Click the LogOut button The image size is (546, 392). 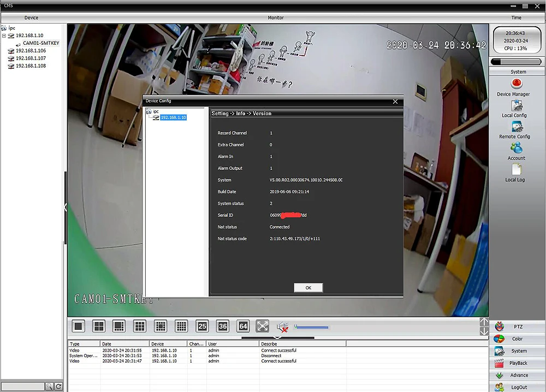(x=517, y=387)
